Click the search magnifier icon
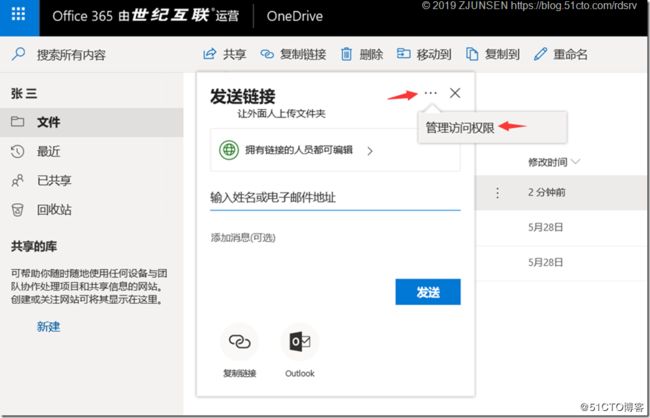The height and width of the screenshot is (418, 650). 18,54
